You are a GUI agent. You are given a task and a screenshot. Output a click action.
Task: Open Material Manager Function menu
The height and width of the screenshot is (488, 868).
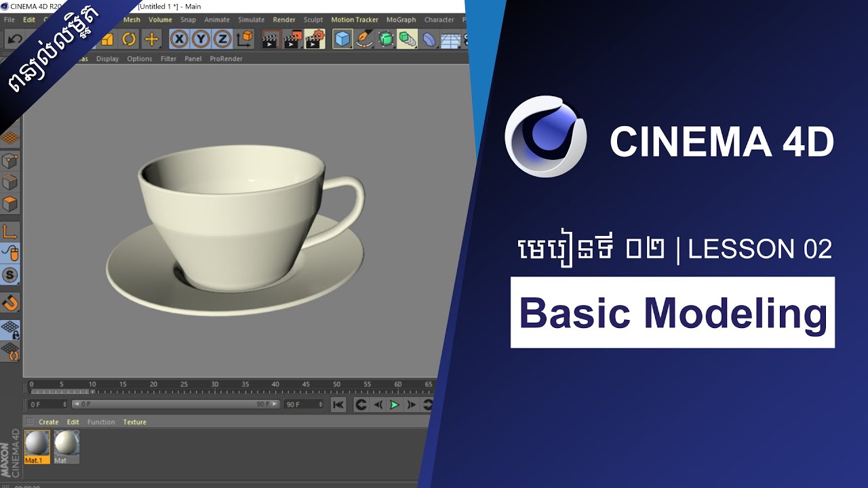tap(101, 422)
